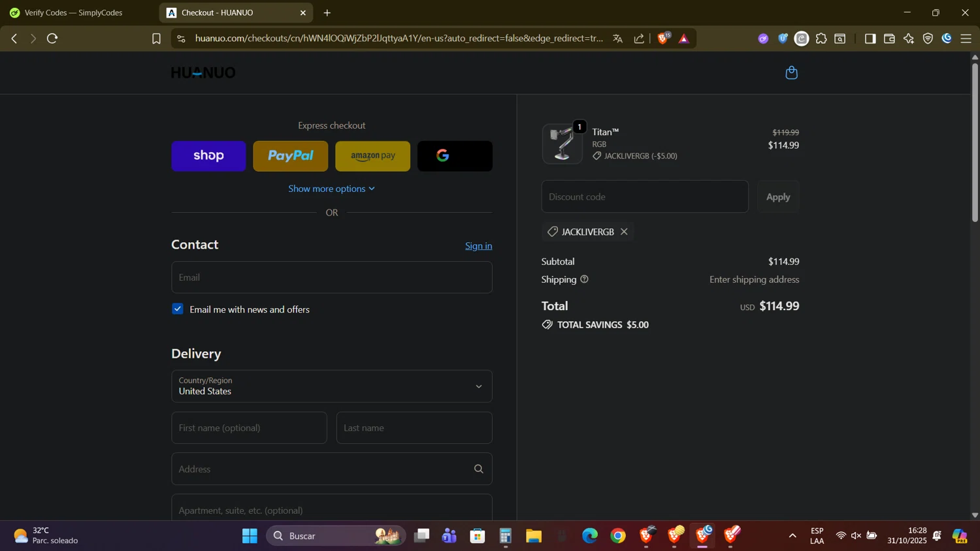Close the Checkout - HUANUO tab
Image resolution: width=980 pixels, height=551 pixels.
pos(302,12)
